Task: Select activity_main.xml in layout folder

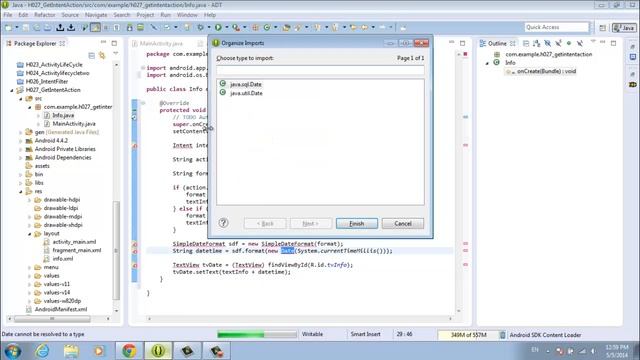Action: (74, 242)
